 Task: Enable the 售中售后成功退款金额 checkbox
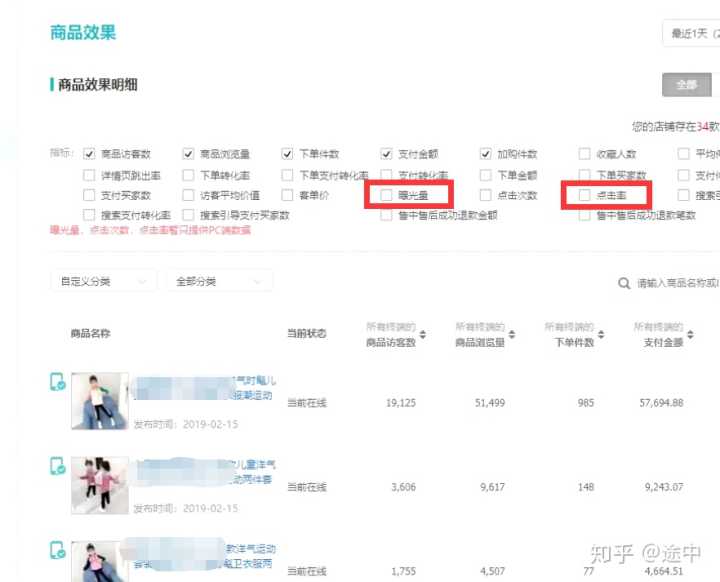tap(386, 215)
